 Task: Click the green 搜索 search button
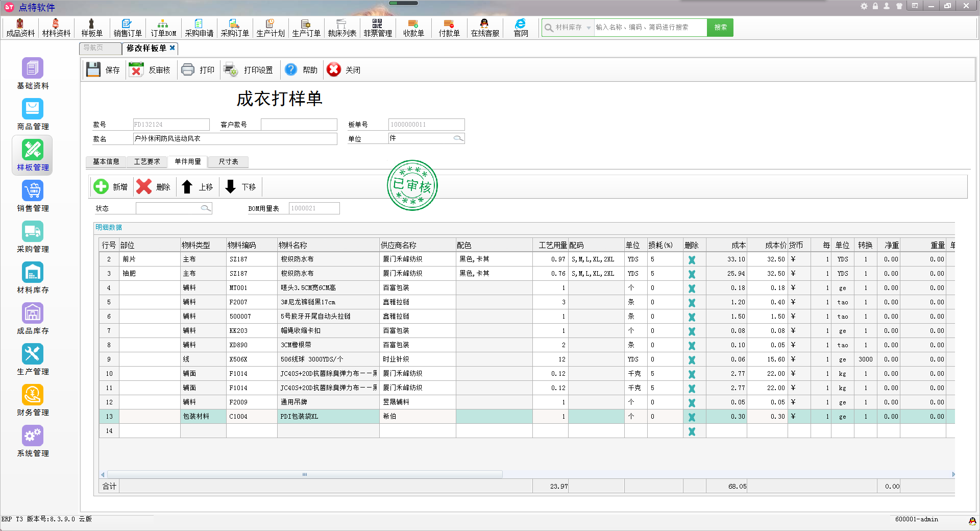pos(720,27)
